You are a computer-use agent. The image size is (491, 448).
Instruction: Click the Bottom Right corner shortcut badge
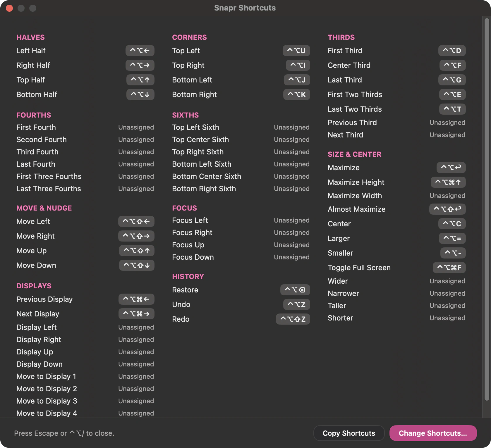(x=296, y=94)
